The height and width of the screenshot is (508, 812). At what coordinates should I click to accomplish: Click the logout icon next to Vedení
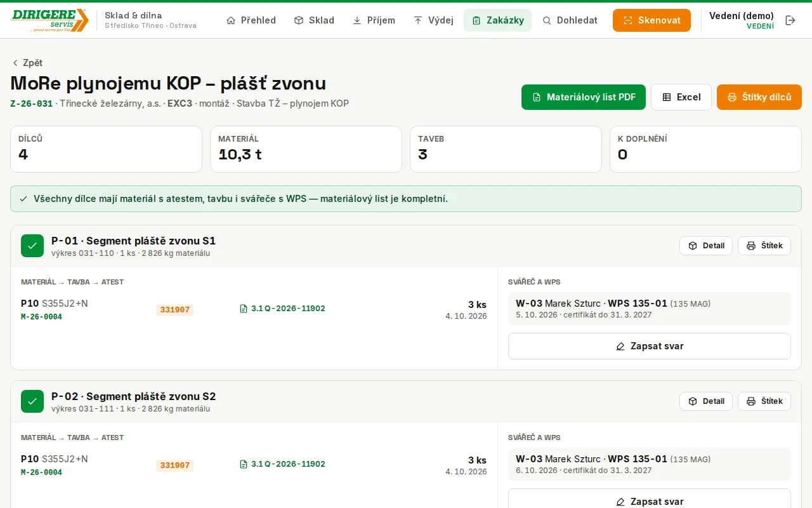(x=790, y=20)
